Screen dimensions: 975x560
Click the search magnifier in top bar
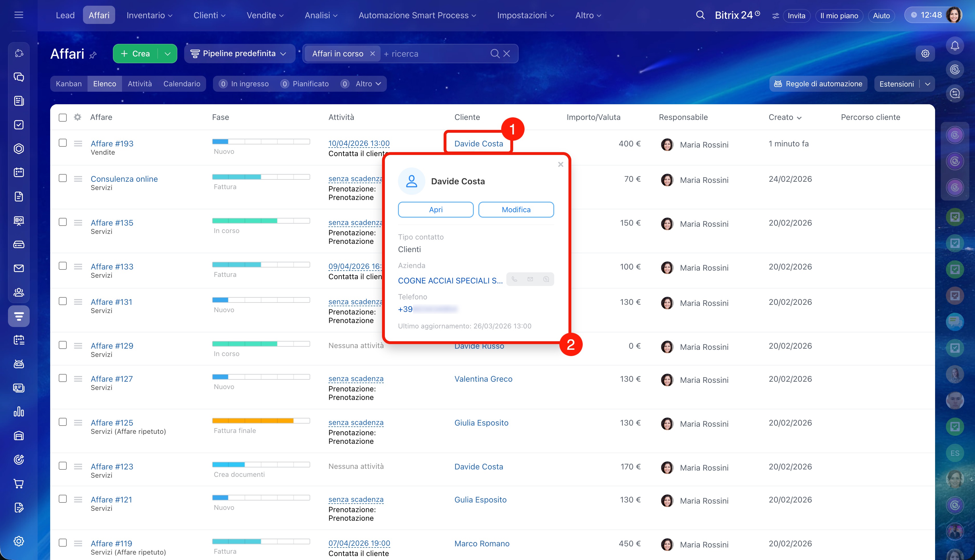tap(700, 15)
